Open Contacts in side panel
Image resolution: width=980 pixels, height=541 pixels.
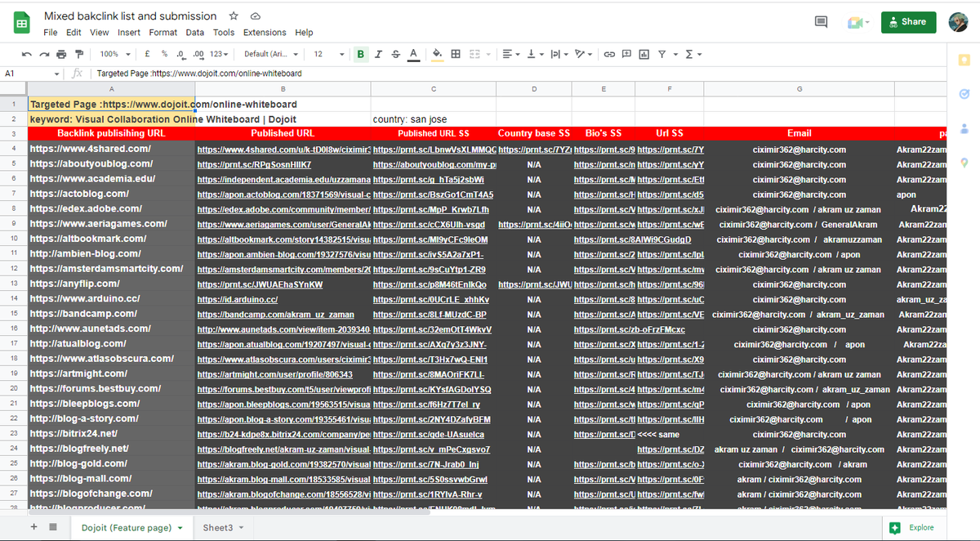964,128
